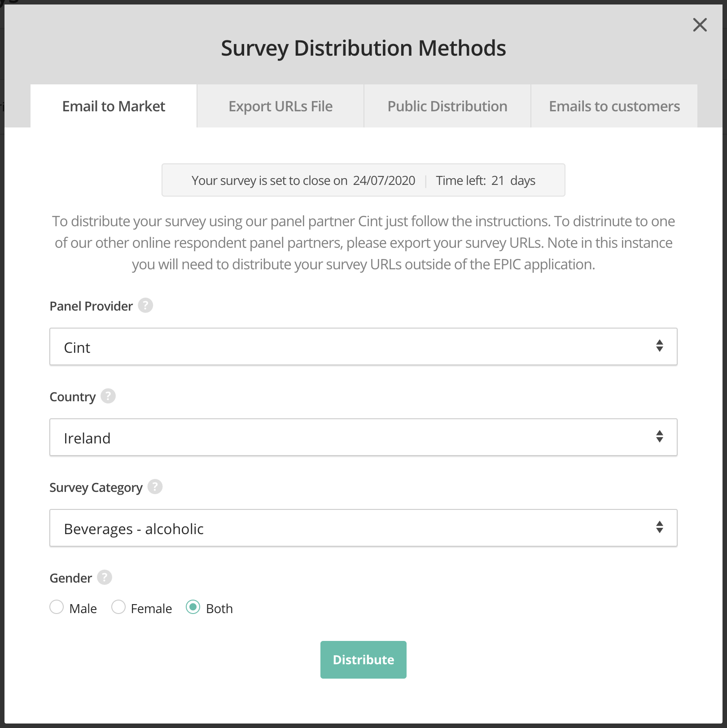Image resolution: width=727 pixels, height=728 pixels.
Task: Select the Email to Market tab
Action: click(x=114, y=106)
